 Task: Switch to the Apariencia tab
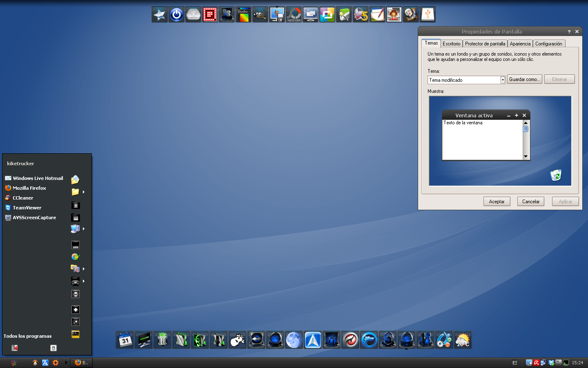tap(520, 43)
